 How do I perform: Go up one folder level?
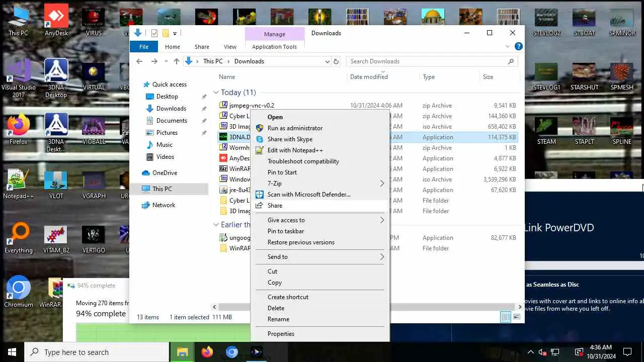pyautogui.click(x=176, y=61)
